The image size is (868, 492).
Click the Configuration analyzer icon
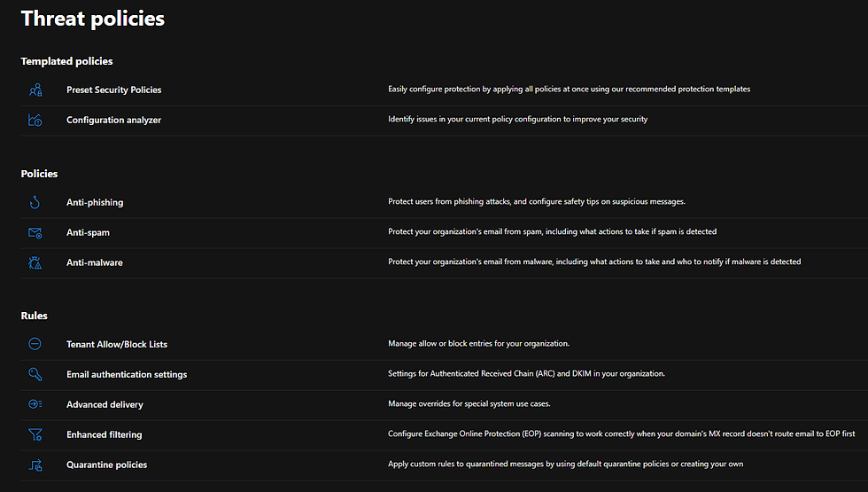click(35, 120)
